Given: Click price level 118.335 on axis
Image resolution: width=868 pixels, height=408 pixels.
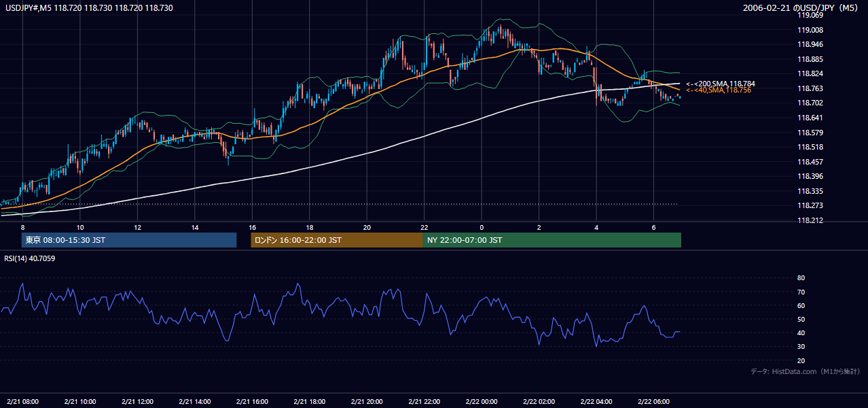Looking at the screenshot, I should [x=810, y=191].
